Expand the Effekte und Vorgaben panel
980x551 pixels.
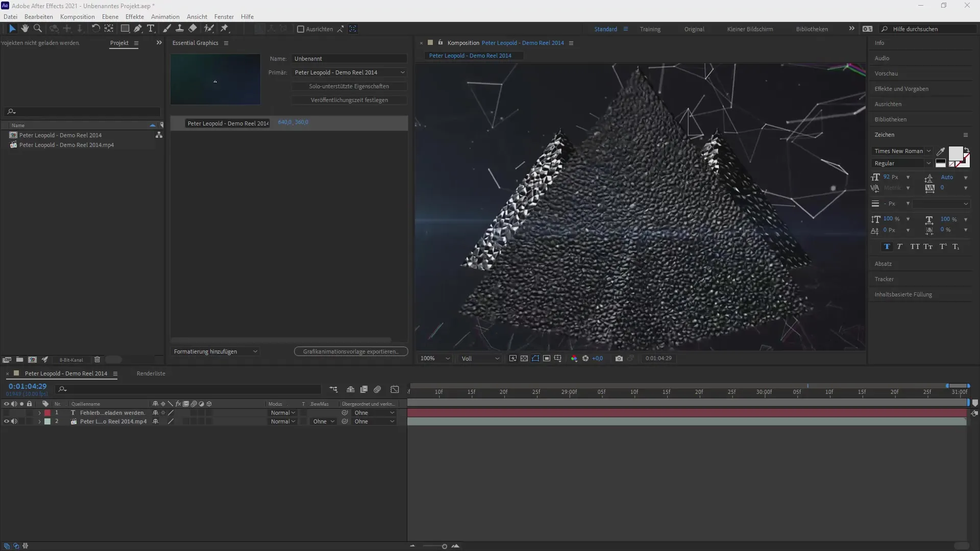[901, 89]
